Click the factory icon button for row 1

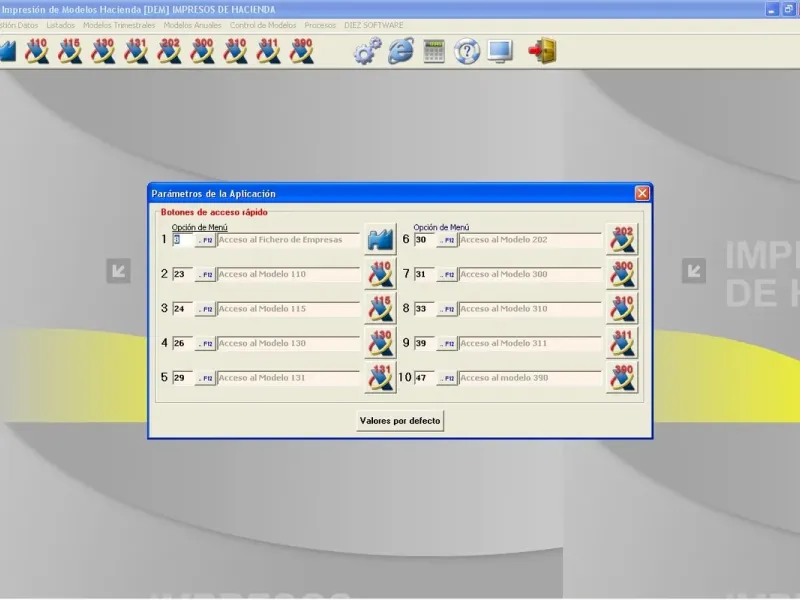[381, 239]
